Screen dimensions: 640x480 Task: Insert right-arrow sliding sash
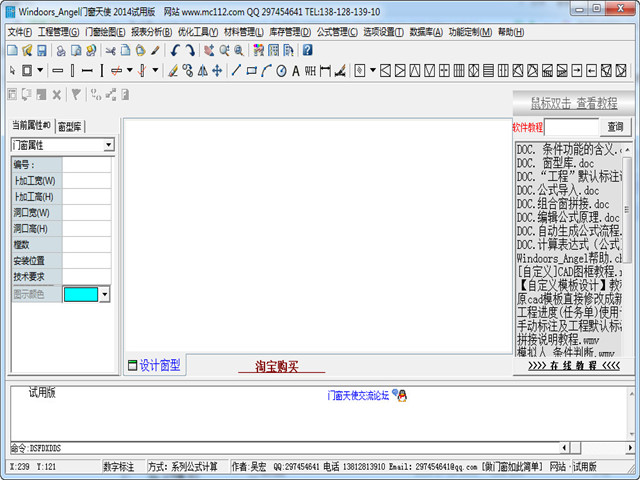coord(577,71)
